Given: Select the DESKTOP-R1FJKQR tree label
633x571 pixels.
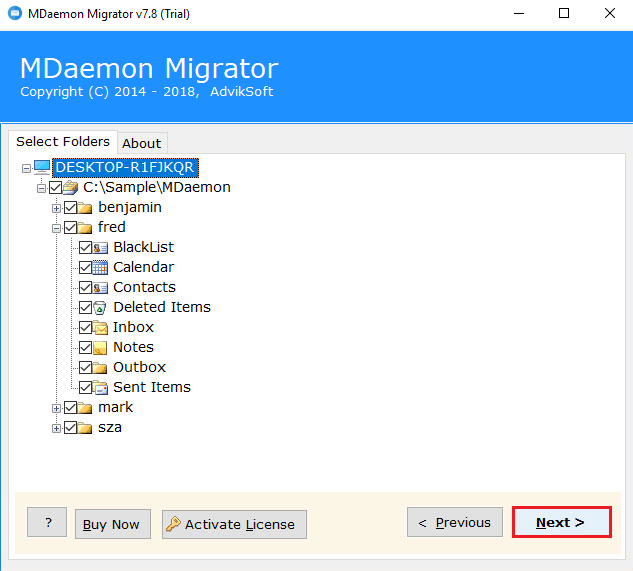Looking at the screenshot, I should coord(125,168).
